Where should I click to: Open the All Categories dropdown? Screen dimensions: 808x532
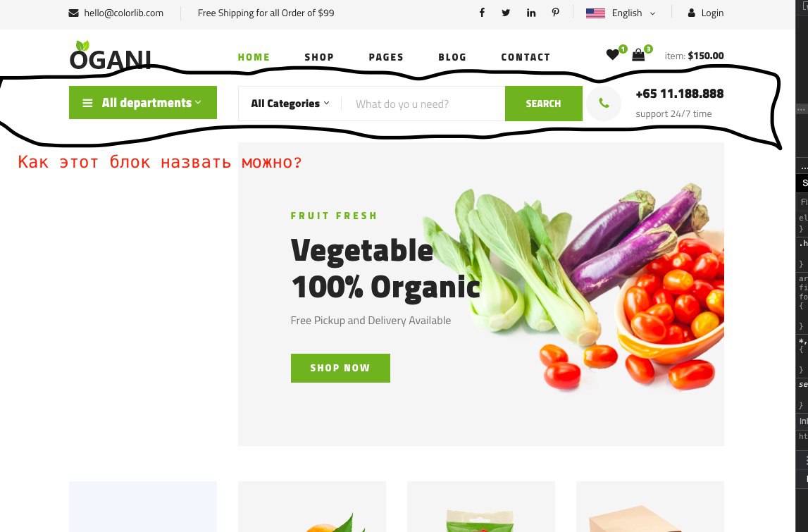point(290,104)
